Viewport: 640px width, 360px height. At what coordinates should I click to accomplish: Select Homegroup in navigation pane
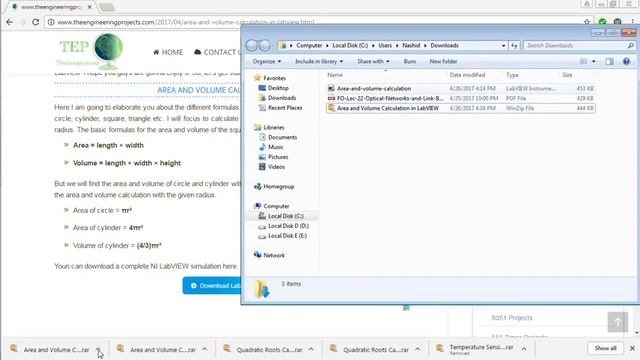278,187
